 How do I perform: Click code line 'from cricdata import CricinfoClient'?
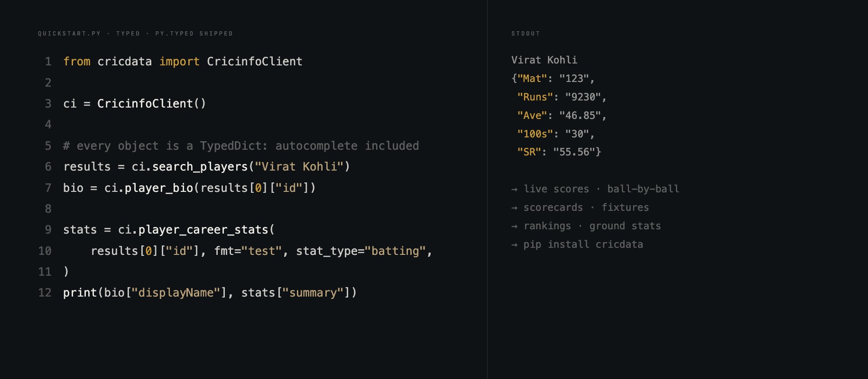click(x=183, y=62)
